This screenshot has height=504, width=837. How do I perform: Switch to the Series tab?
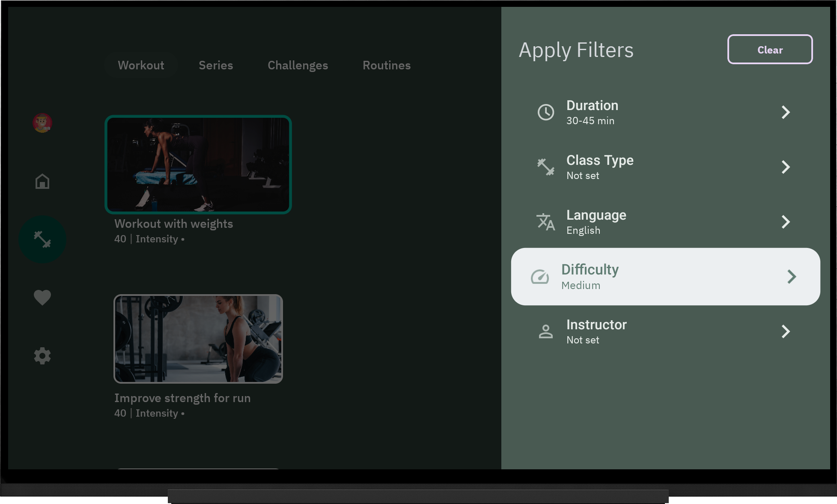click(216, 65)
